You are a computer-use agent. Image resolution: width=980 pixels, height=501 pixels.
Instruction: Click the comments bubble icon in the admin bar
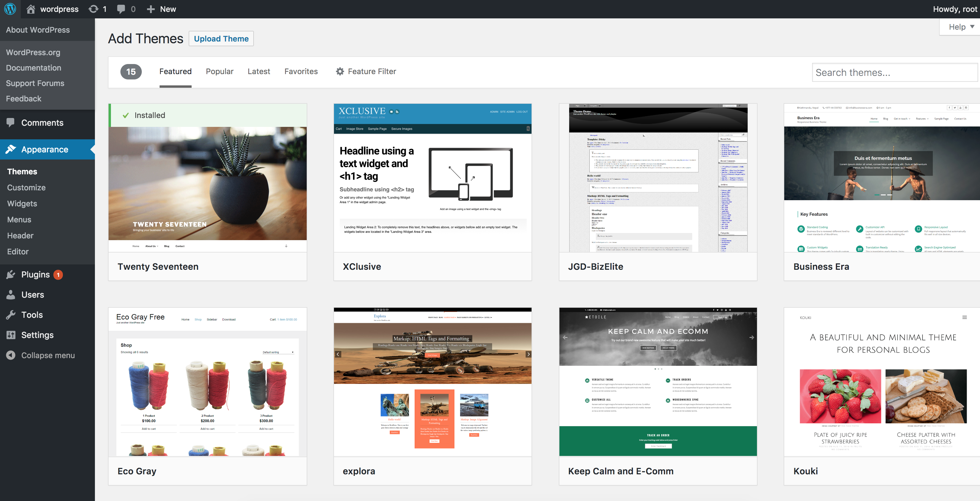pos(121,9)
